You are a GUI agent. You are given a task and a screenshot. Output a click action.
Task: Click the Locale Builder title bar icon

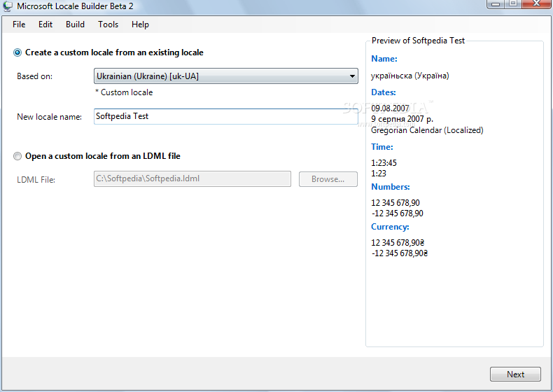(x=8, y=6)
